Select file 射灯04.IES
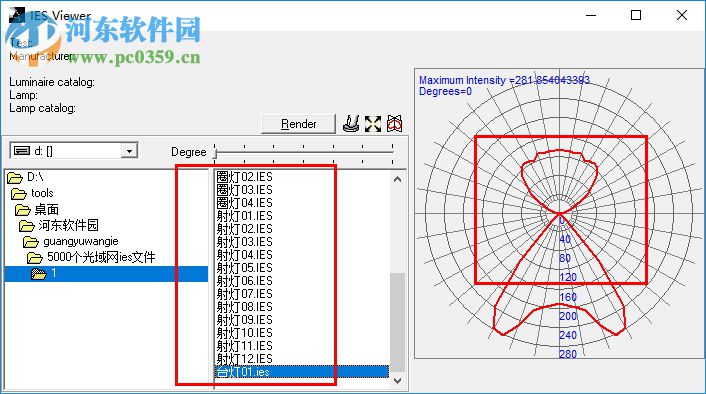 [x=244, y=255]
